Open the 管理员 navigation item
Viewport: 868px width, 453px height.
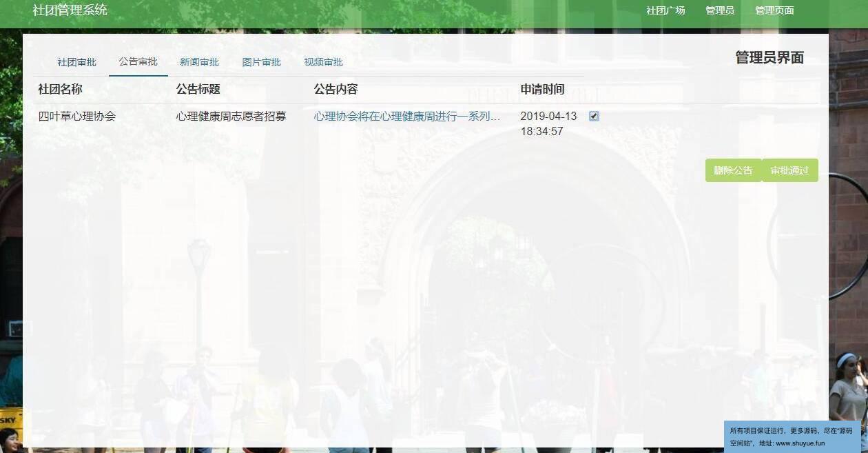tap(720, 10)
